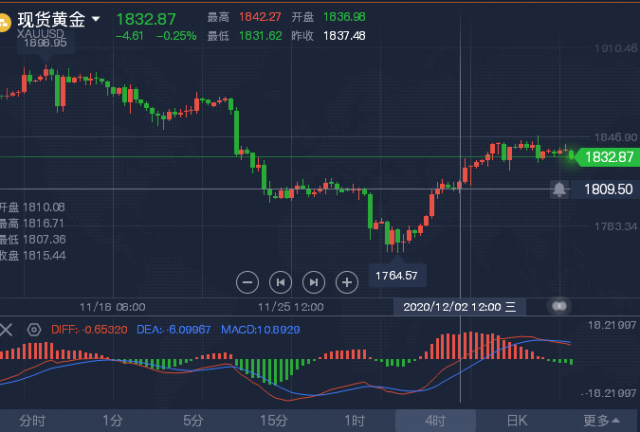Viewport: 640px width, 432px height.
Task: Zoom out chart with minus button
Action: coord(247,282)
